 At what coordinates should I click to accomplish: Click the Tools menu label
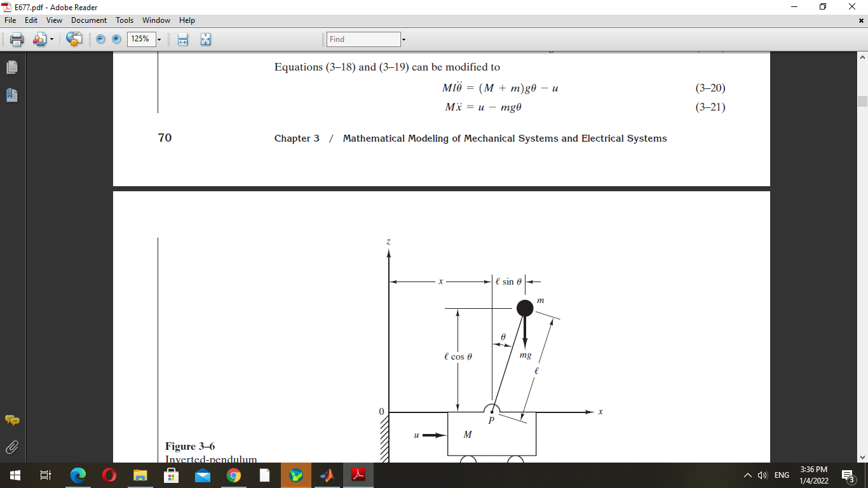tap(124, 20)
